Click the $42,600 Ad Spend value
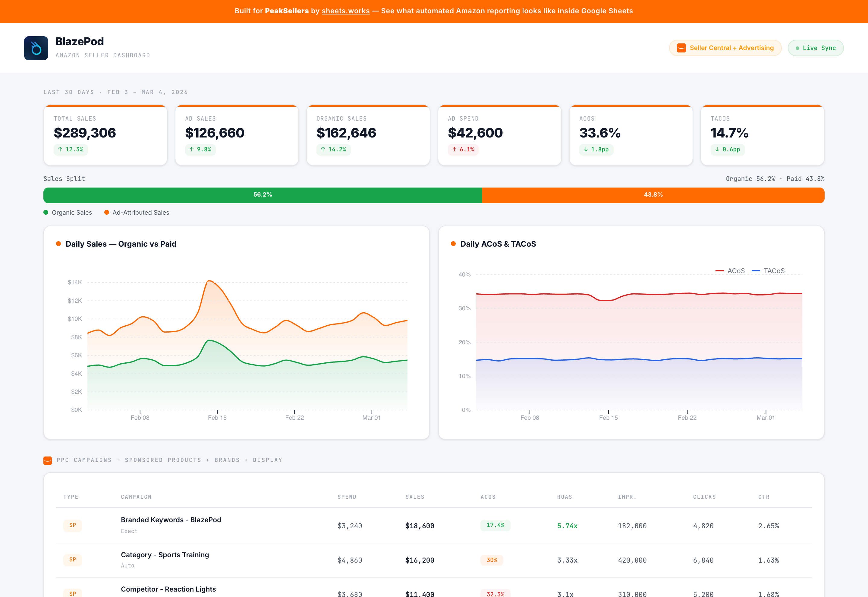The height and width of the screenshot is (597, 868). click(475, 133)
